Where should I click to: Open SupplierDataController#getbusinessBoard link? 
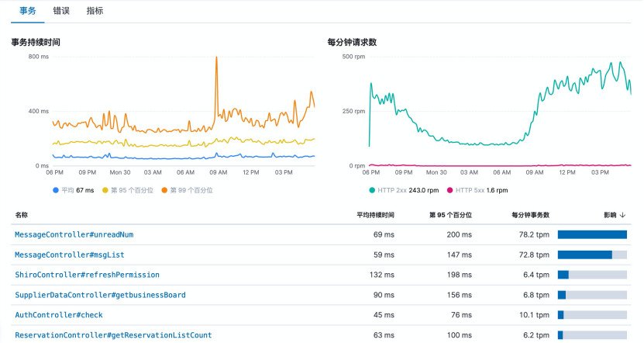point(100,295)
